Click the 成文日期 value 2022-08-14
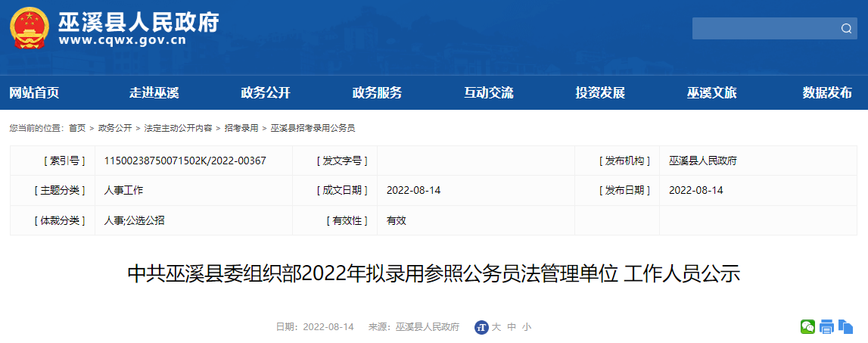868x343 pixels. pyautogui.click(x=413, y=190)
